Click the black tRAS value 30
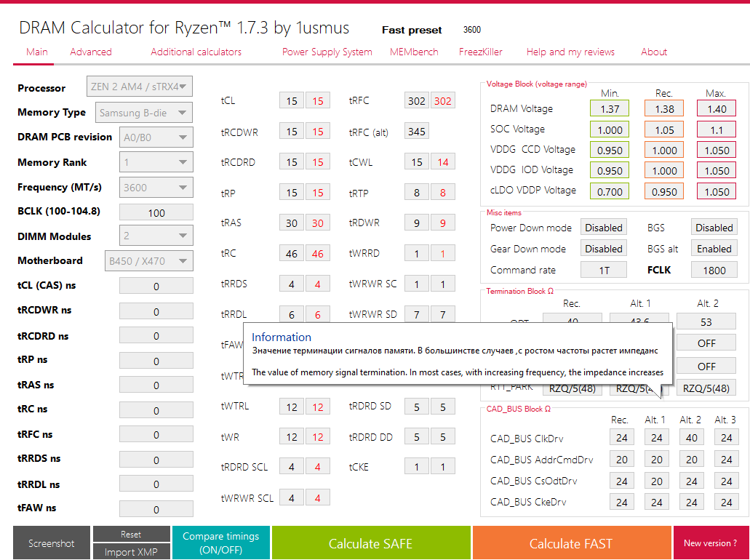Viewport: 750px width, 560px height. (292, 223)
